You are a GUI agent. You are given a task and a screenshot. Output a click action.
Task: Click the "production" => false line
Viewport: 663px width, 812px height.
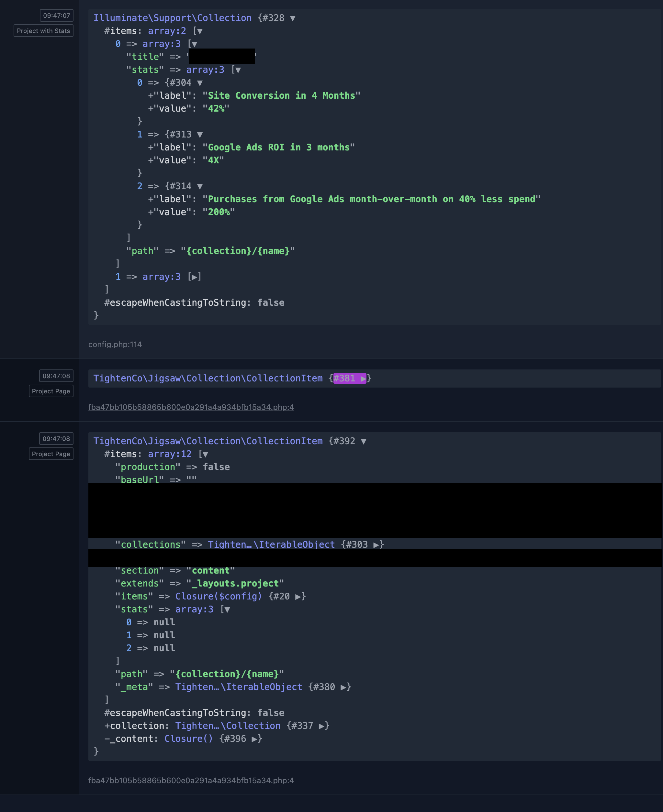(x=173, y=467)
